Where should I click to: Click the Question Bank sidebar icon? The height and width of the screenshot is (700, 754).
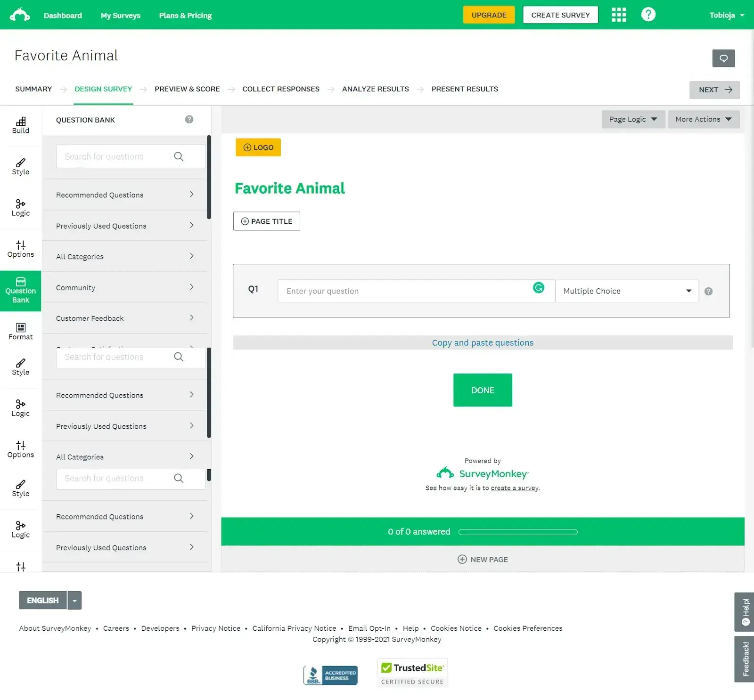click(x=20, y=290)
